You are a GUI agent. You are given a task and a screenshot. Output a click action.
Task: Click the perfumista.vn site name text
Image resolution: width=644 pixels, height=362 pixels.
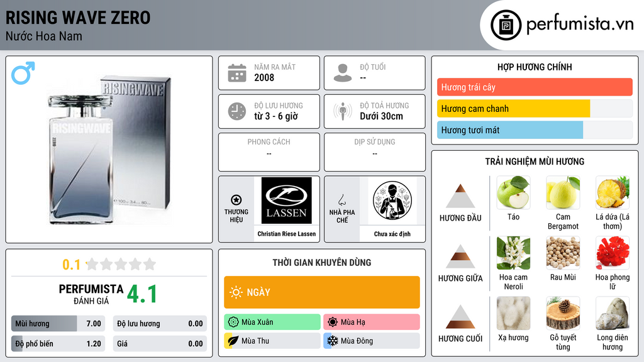580,24
